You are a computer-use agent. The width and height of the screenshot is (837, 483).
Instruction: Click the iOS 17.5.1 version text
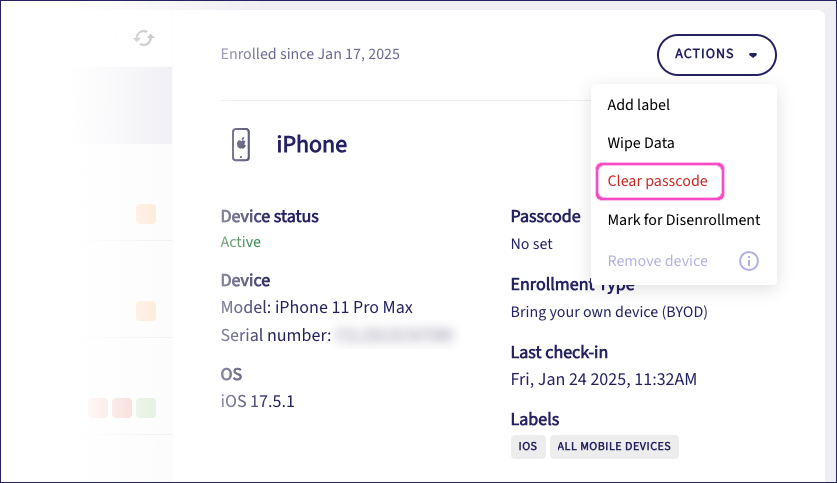click(258, 401)
